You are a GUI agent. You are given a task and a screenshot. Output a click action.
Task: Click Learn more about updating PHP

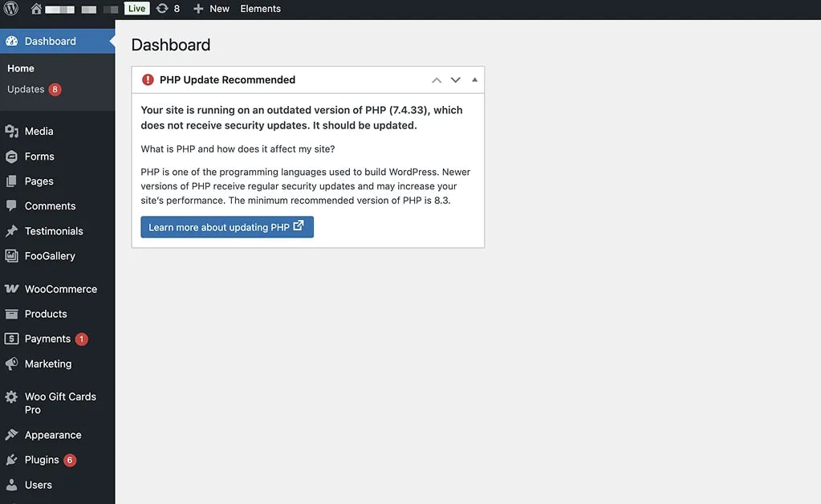227,227
